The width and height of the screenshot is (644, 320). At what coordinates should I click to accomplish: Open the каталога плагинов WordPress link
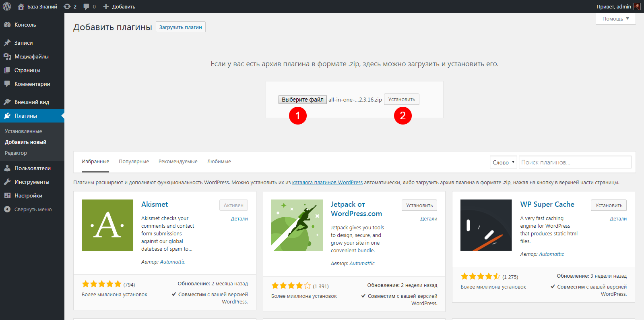[327, 183]
